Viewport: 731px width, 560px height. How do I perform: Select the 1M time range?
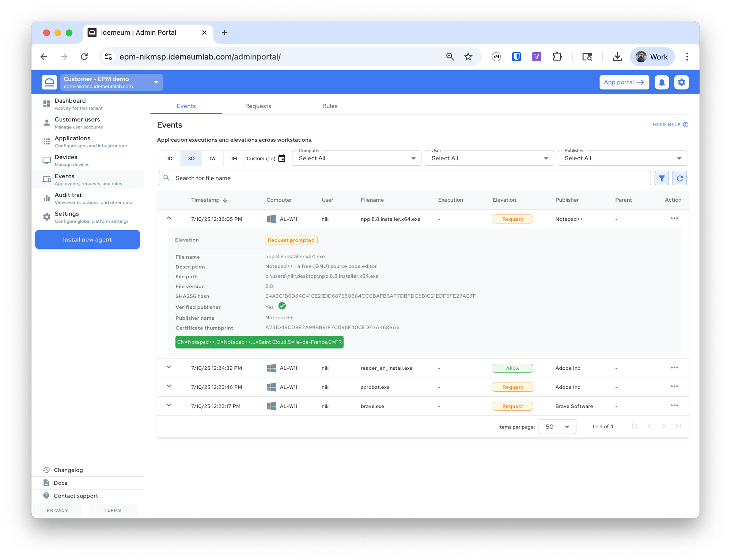(234, 159)
